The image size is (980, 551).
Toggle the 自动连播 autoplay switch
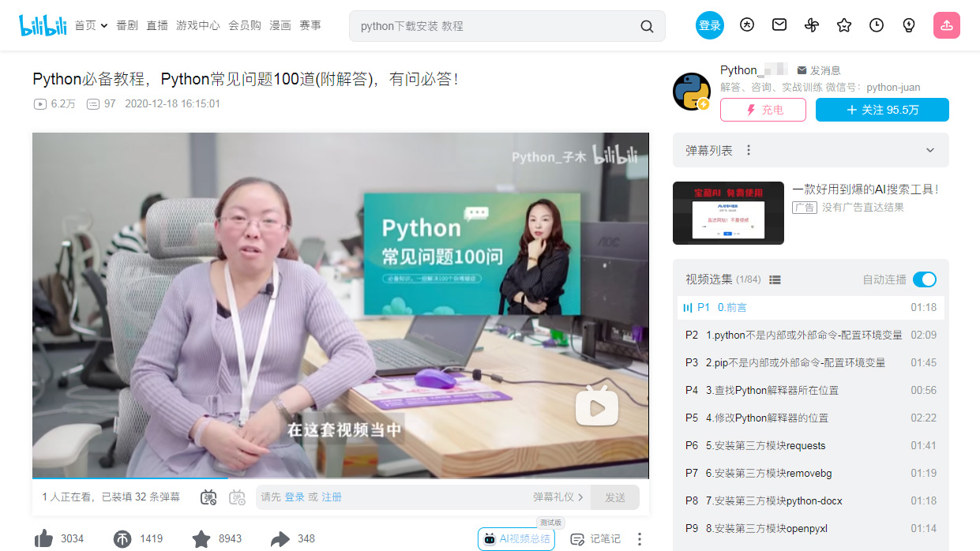[924, 279]
